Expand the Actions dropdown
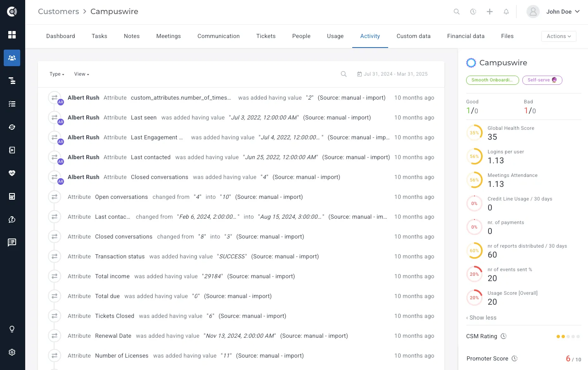 pyautogui.click(x=559, y=36)
